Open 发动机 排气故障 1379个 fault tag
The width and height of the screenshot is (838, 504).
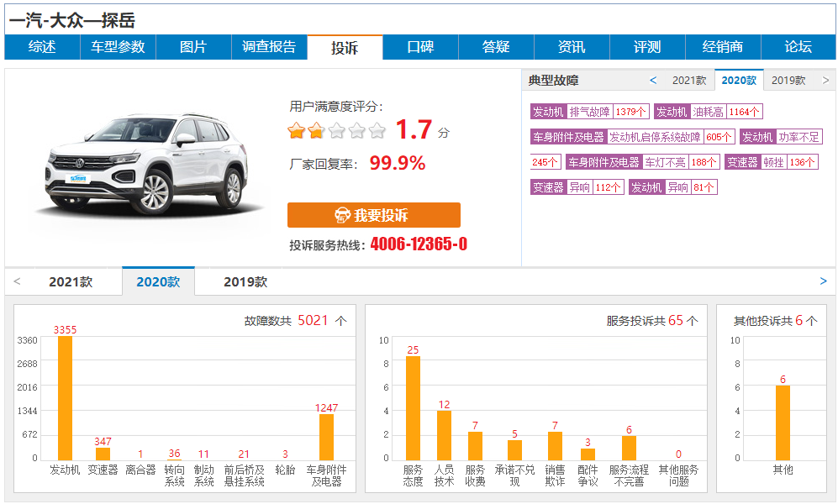590,112
